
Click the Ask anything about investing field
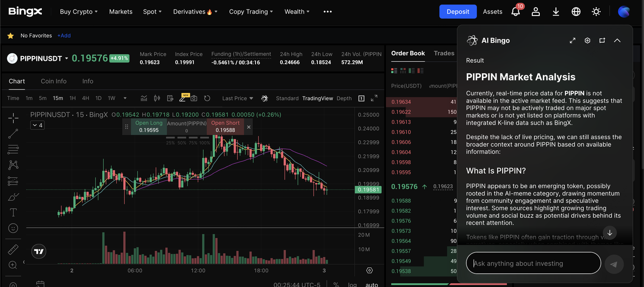[533, 263]
